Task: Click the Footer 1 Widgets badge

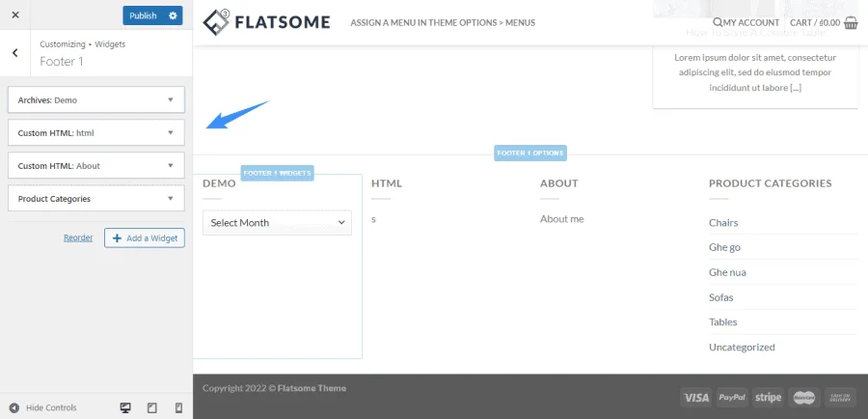Action: [x=278, y=173]
